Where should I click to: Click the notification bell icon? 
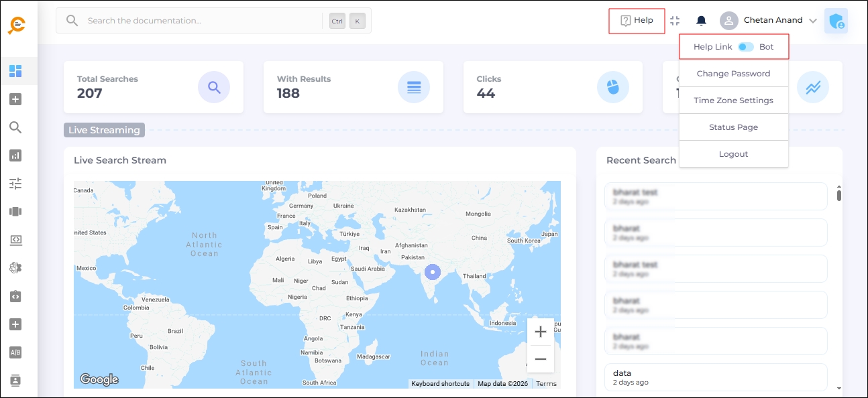point(701,21)
